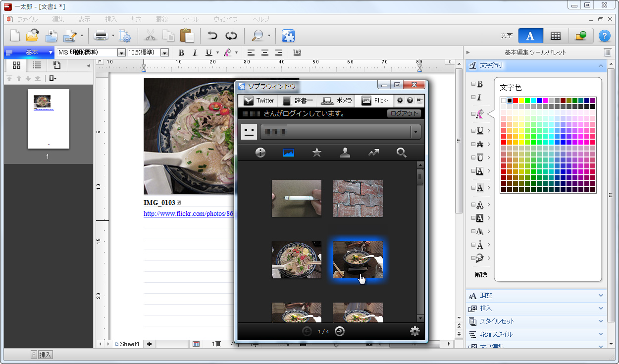Click the large gear at Sopra bottom
The height and width of the screenshot is (364, 619).
coord(415,331)
